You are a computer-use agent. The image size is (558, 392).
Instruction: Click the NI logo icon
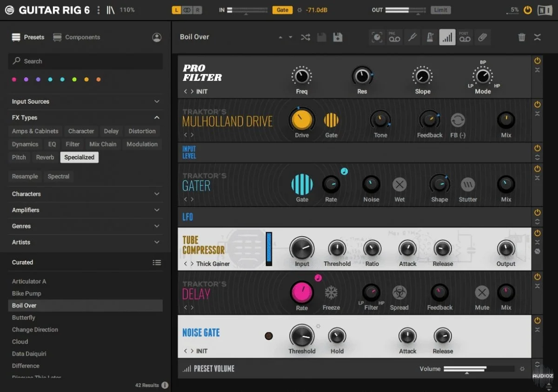(x=544, y=10)
